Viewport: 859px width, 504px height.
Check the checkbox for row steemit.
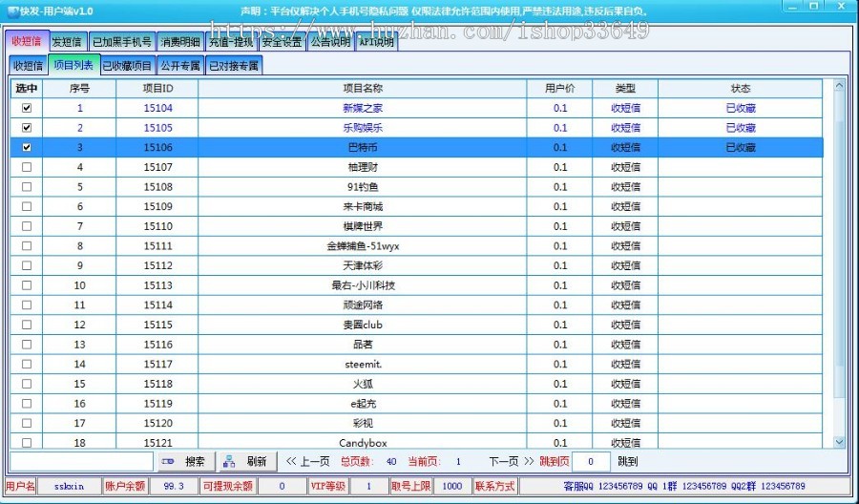coord(27,365)
